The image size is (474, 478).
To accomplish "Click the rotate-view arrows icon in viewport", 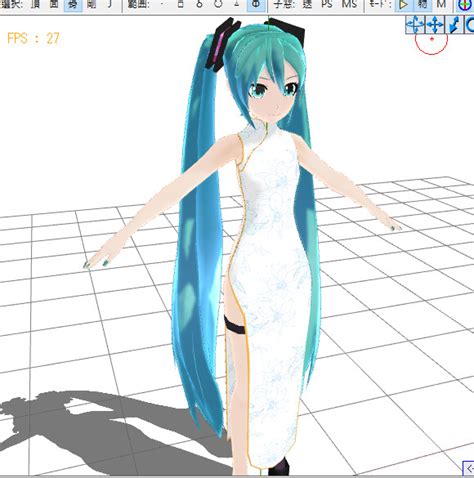I will [415, 24].
